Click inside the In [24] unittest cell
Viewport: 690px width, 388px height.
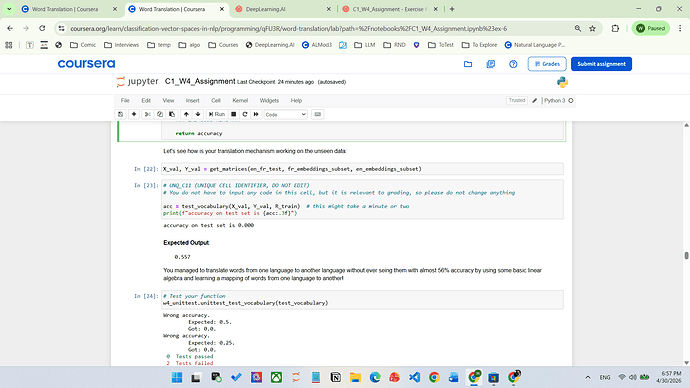pos(362,300)
